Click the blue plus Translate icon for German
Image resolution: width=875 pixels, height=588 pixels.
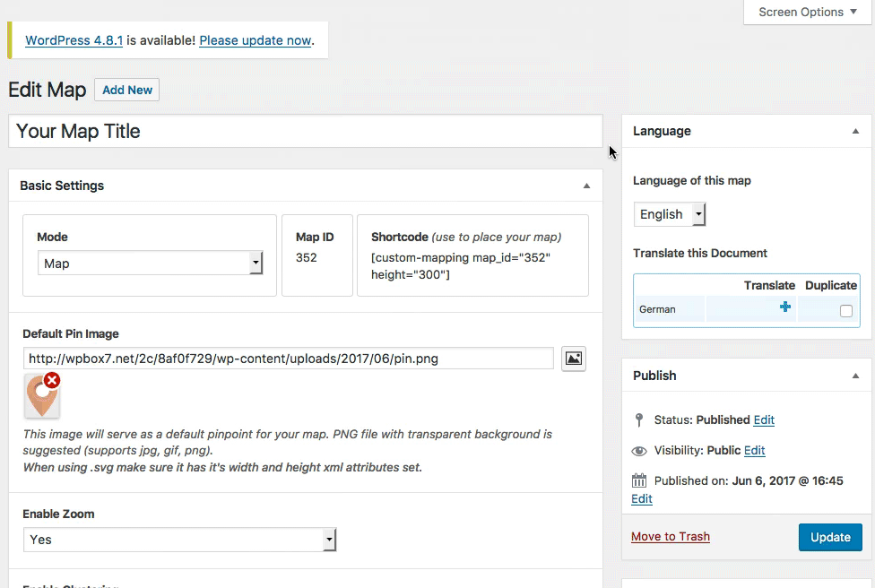click(x=785, y=307)
